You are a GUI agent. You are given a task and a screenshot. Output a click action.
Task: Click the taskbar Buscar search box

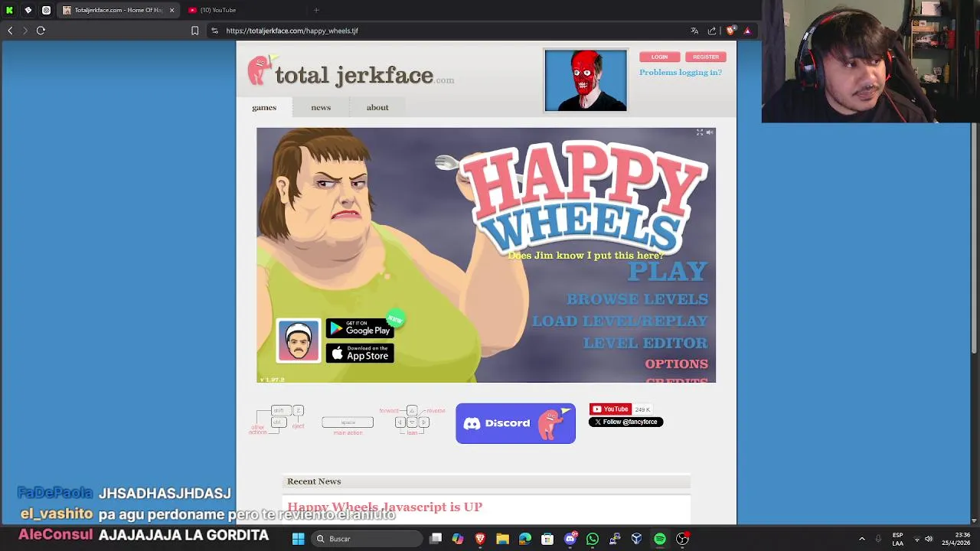(366, 539)
